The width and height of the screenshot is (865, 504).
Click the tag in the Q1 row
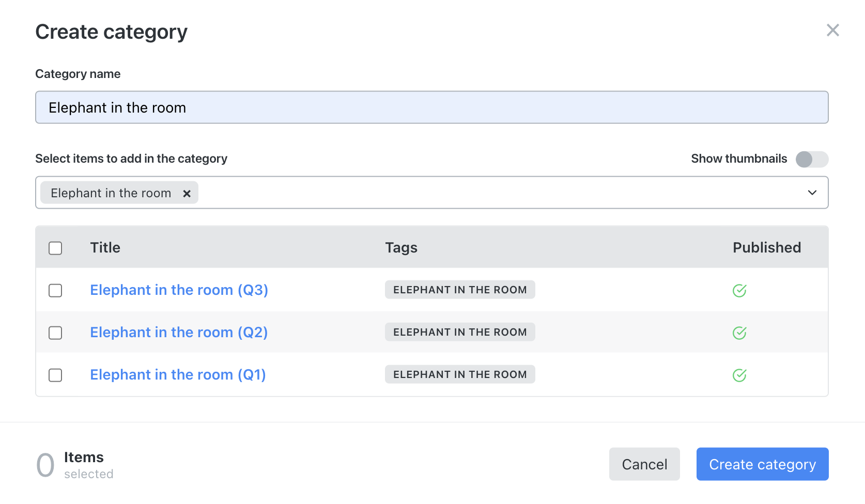[x=460, y=374]
